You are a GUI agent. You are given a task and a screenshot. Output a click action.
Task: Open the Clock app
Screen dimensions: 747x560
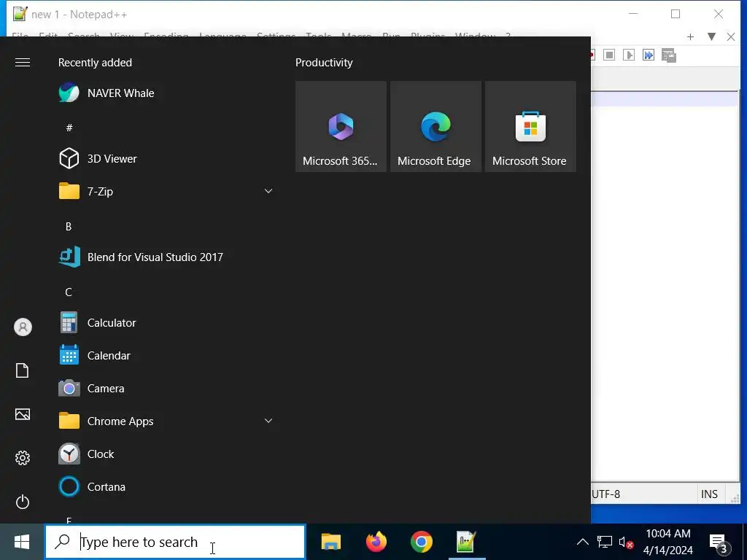[x=167, y=454]
